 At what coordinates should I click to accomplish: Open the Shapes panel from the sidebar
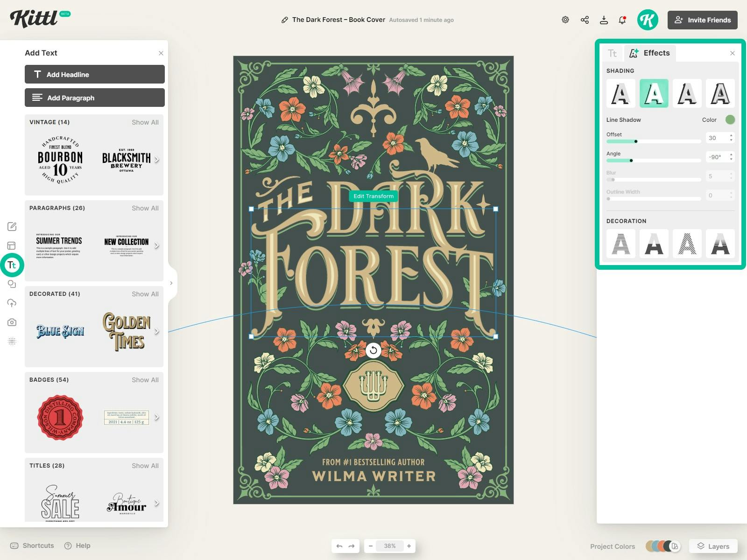tap(12, 284)
